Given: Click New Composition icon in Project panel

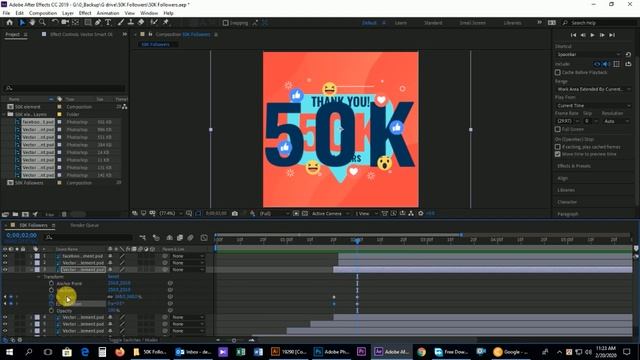Looking at the screenshot, I should [x=25, y=214].
